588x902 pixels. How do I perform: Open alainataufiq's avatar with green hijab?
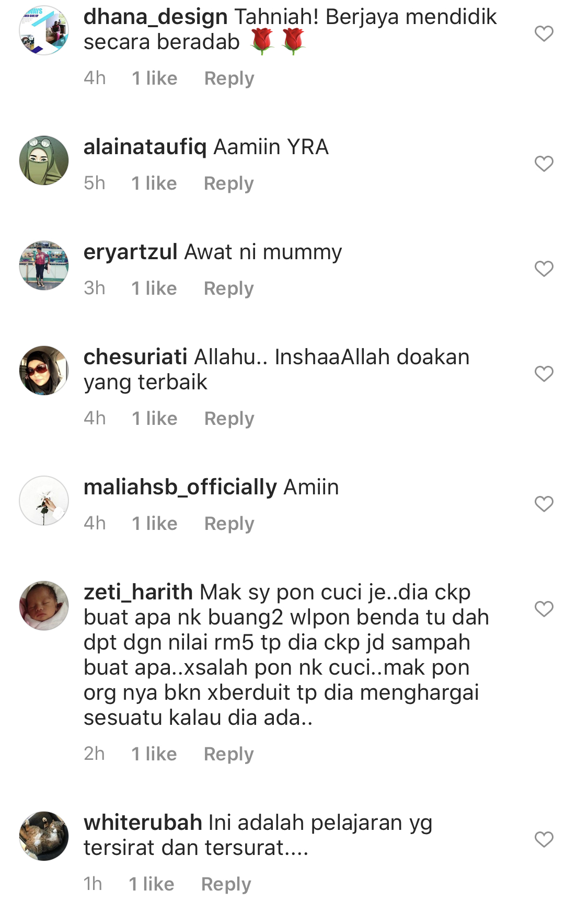[x=44, y=160]
